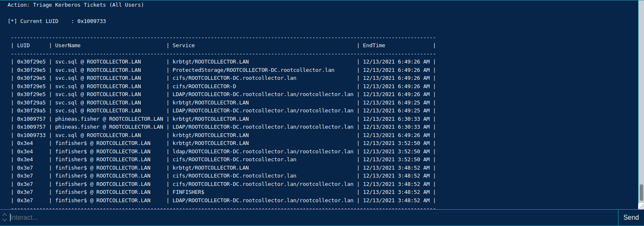Click the vertical scrollbar thumb
Screen dimensions: 644x226
point(641,192)
